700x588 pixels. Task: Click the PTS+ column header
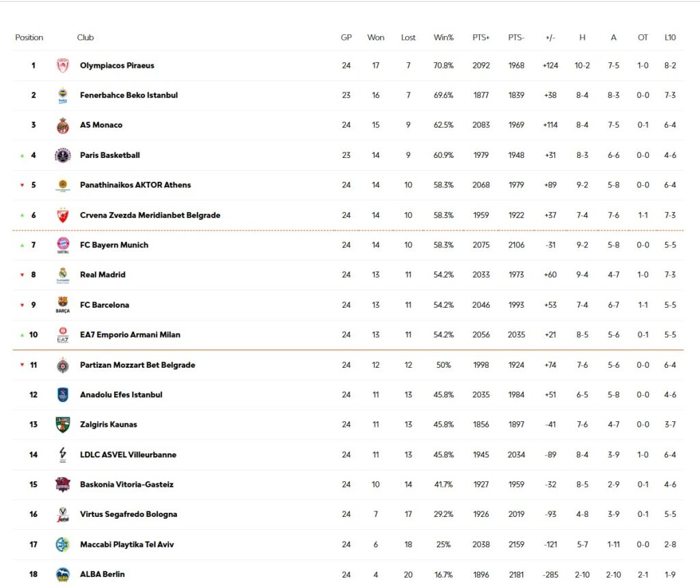pos(481,38)
